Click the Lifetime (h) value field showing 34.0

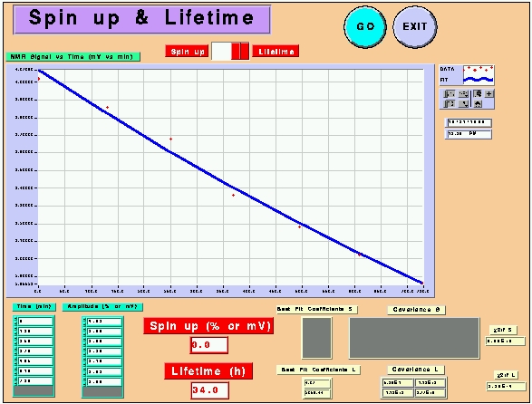209,390
